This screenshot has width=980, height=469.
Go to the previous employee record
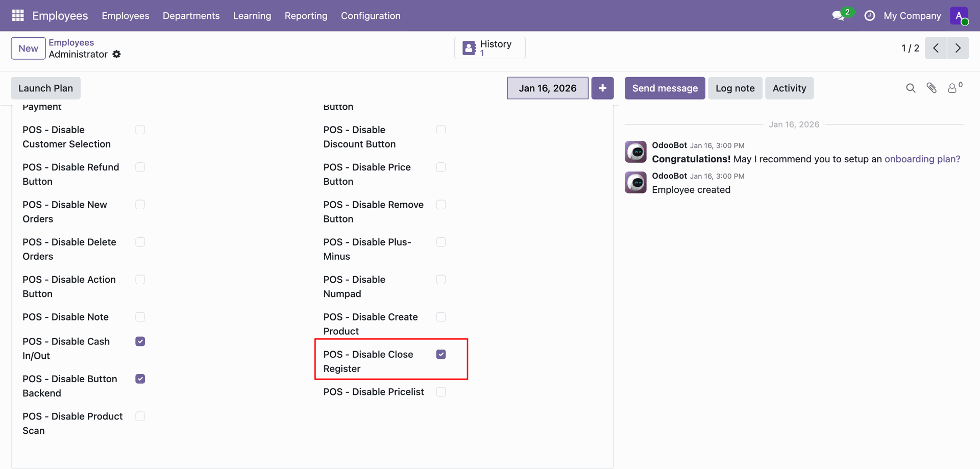point(936,48)
